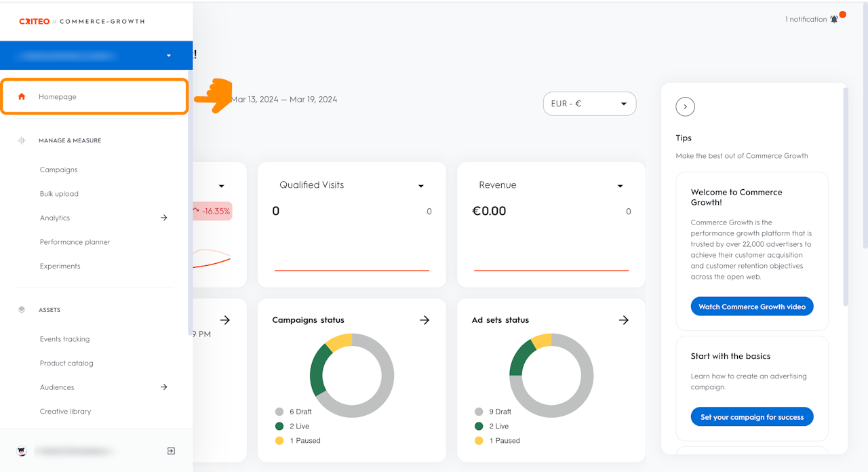This screenshot has height=472, width=868.
Task: Click Watch Commerce Growth video button
Action: (751, 307)
